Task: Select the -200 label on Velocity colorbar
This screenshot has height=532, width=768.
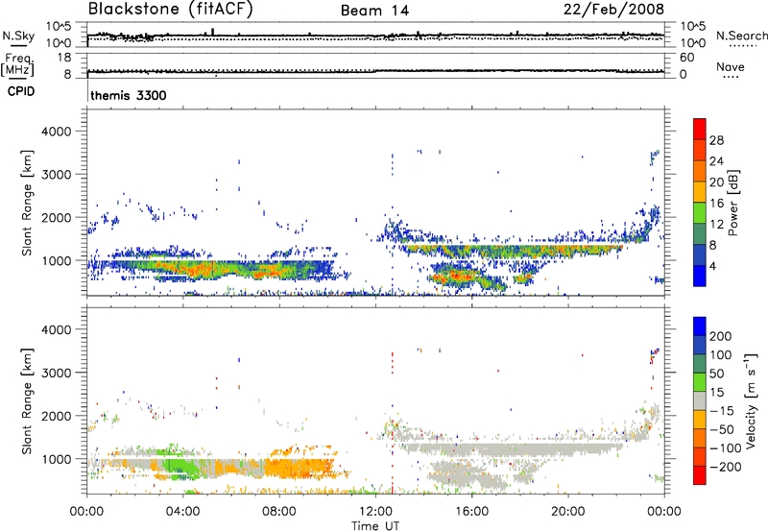Action: [725, 467]
